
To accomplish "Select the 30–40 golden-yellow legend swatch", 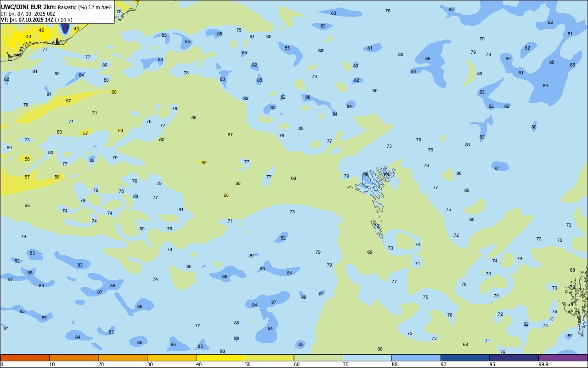I will pyautogui.click(x=171, y=357).
